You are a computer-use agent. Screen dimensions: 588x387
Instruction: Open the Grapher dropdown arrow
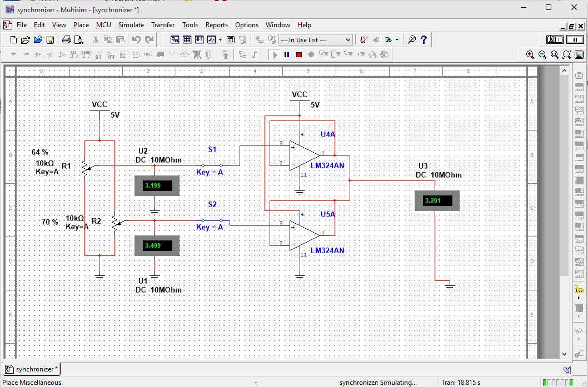point(221,40)
